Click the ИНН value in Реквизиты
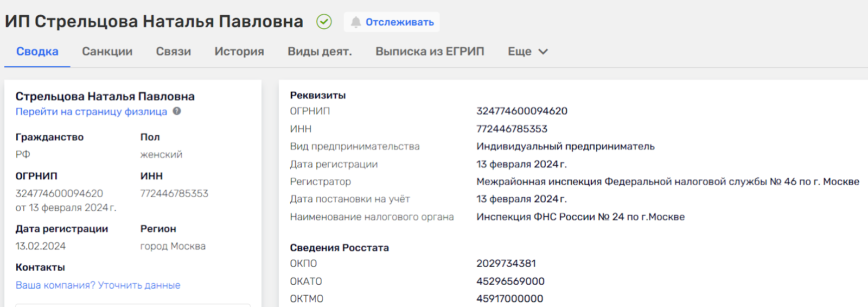 pyautogui.click(x=512, y=129)
